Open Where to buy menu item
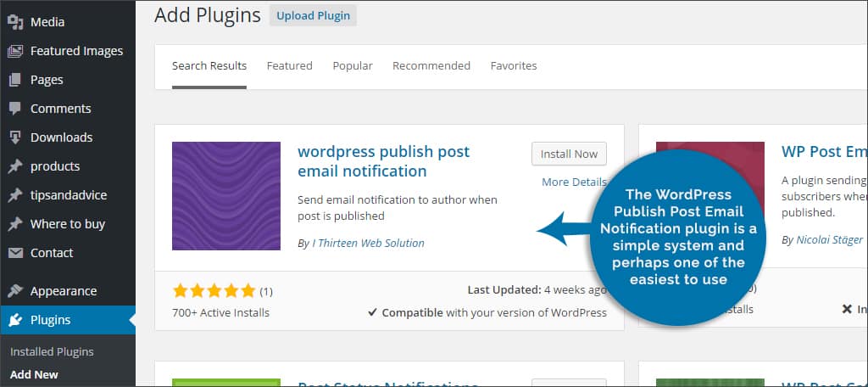Viewport: 868px width, 387px height. (x=69, y=224)
